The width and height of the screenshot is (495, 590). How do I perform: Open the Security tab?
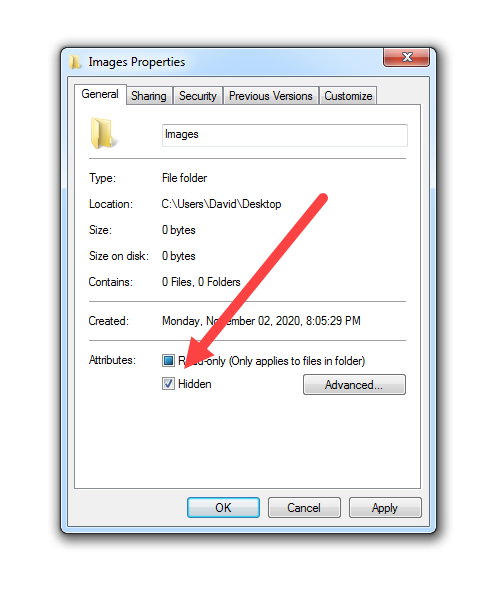198,96
